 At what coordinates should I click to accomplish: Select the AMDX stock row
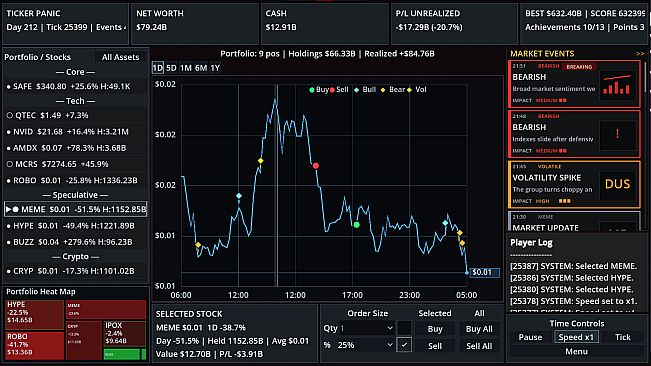pos(75,148)
